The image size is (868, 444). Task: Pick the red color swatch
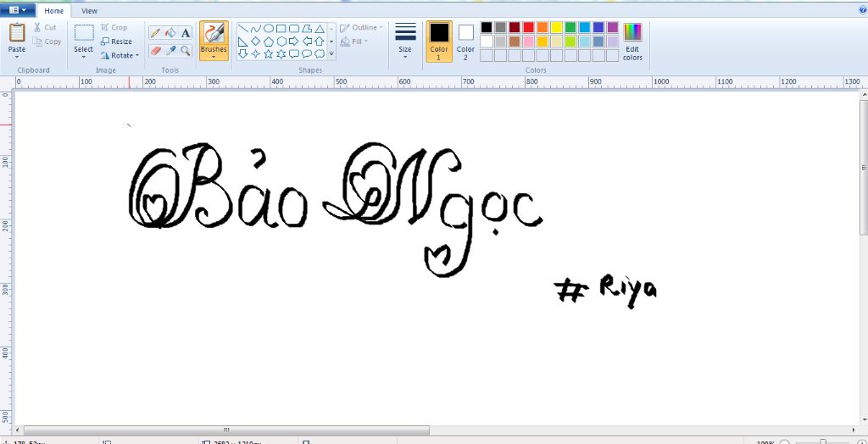528,27
